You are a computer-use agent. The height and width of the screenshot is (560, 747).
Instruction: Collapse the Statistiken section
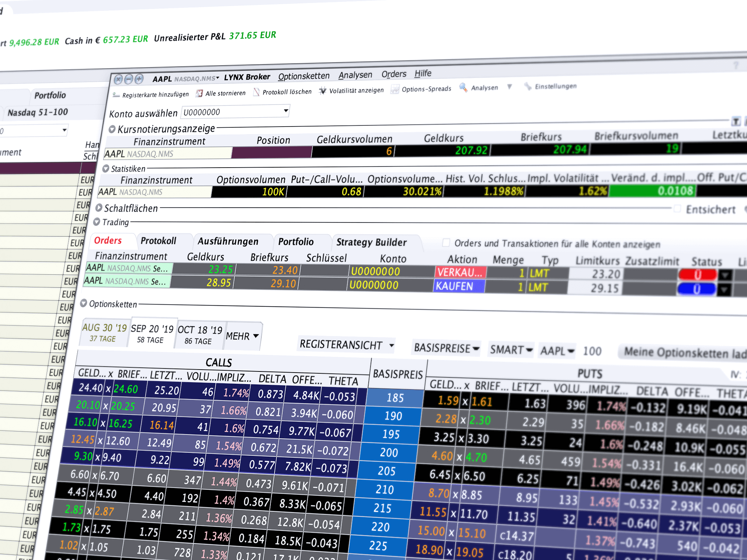(106, 168)
